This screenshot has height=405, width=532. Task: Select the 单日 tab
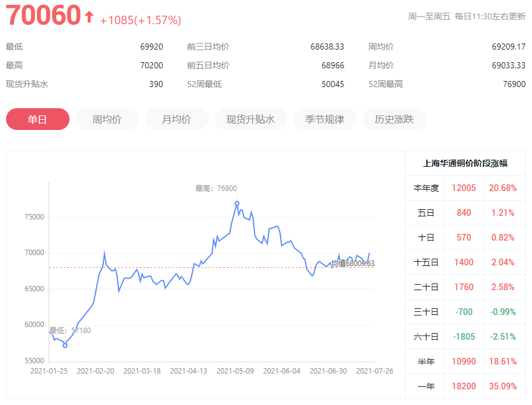[x=37, y=119]
